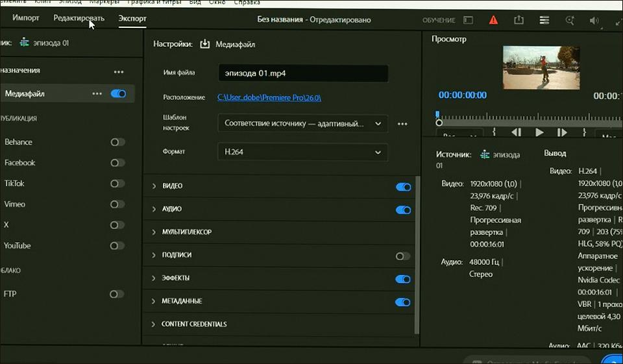Click the 48000 Гц audio value
This screenshot has height=364, width=623.
pyautogui.click(x=484, y=262)
